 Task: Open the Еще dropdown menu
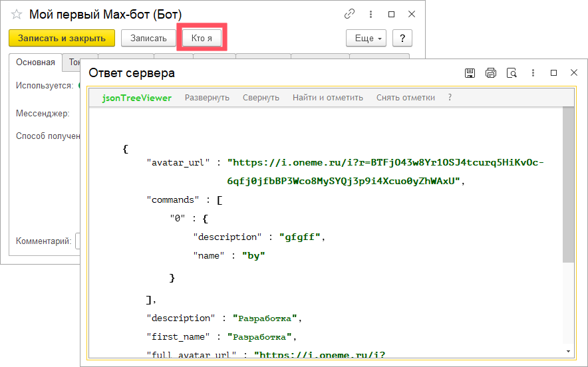click(x=366, y=39)
